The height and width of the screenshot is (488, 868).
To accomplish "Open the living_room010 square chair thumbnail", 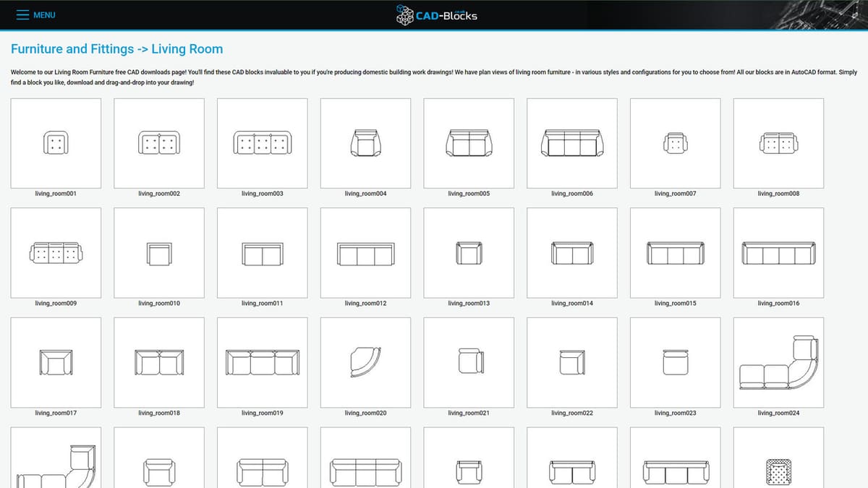I will point(159,253).
